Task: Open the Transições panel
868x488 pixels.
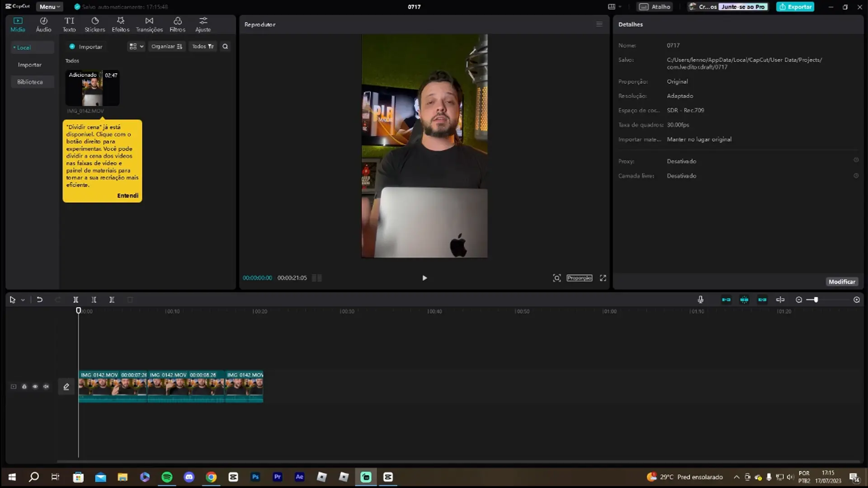Action: 149,24
